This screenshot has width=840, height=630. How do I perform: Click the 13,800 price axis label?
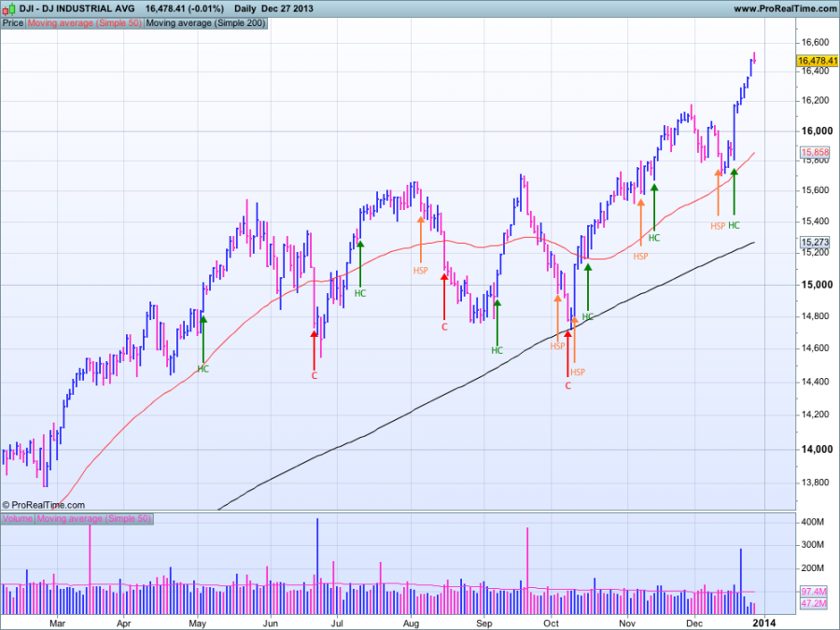click(815, 483)
